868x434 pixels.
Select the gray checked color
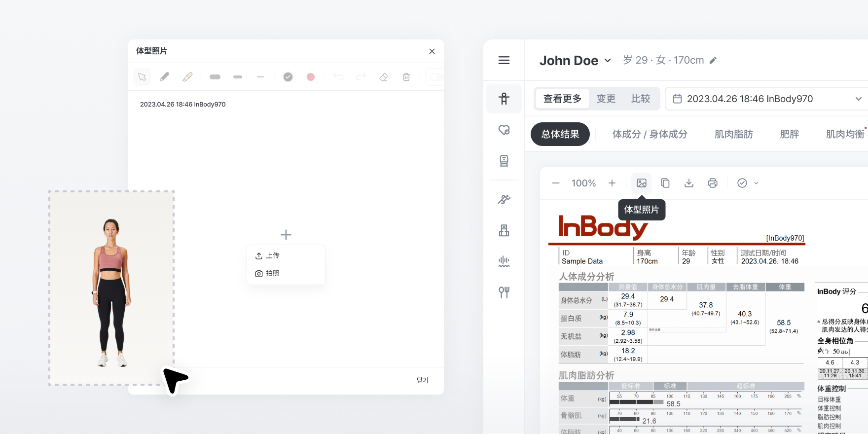click(288, 77)
